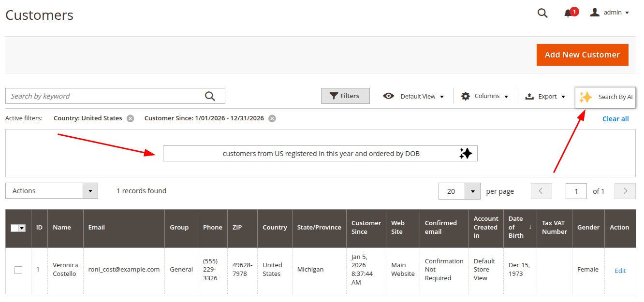644x302 pixels.
Task: Open the Export dropdown
Action: click(x=545, y=96)
